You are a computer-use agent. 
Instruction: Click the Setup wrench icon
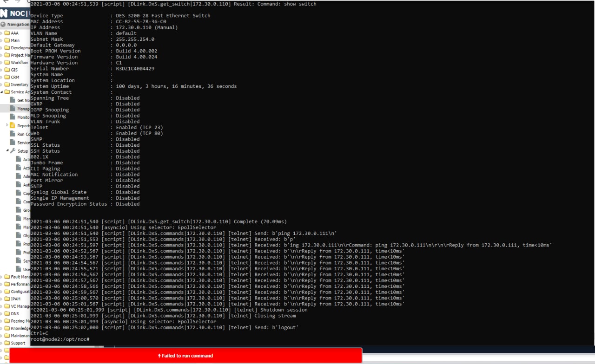[13, 151]
